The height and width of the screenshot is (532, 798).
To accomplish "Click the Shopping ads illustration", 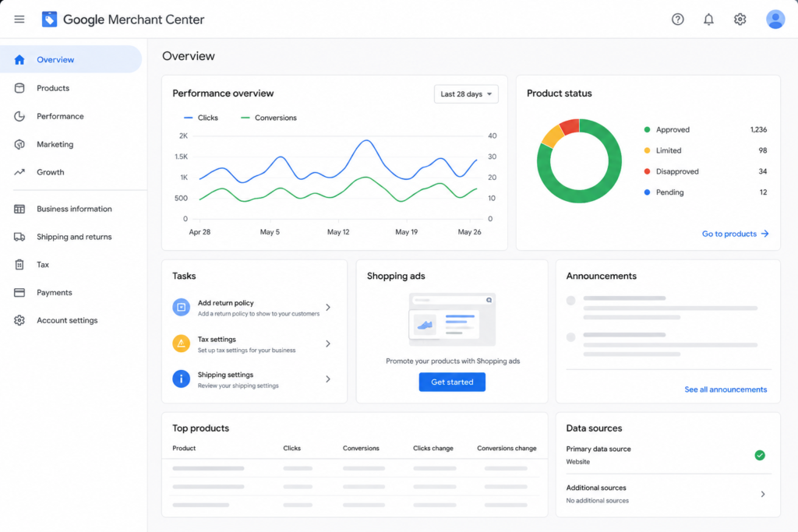I will [x=452, y=319].
